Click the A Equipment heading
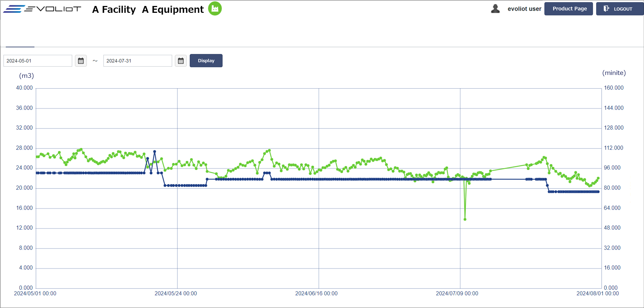The width and height of the screenshot is (644, 308). [173, 10]
